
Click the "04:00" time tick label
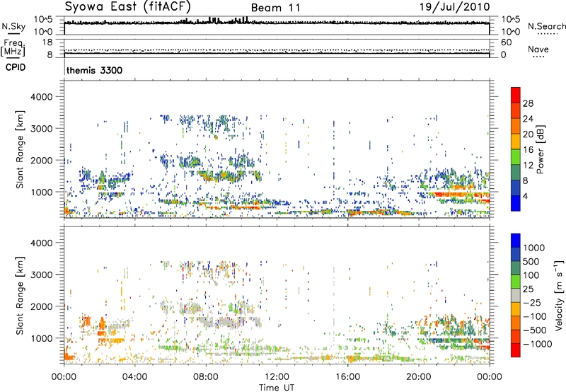click(134, 377)
